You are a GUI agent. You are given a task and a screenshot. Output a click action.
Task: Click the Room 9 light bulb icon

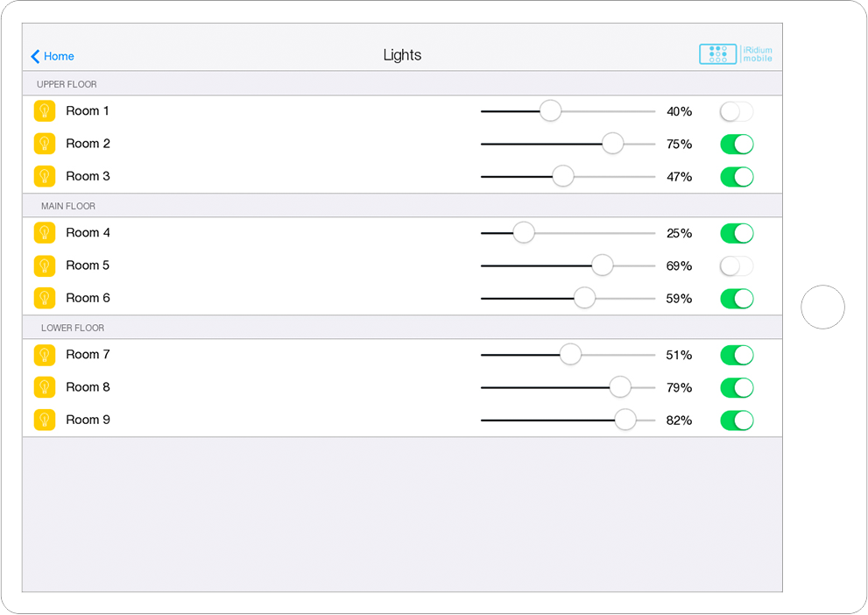45,420
